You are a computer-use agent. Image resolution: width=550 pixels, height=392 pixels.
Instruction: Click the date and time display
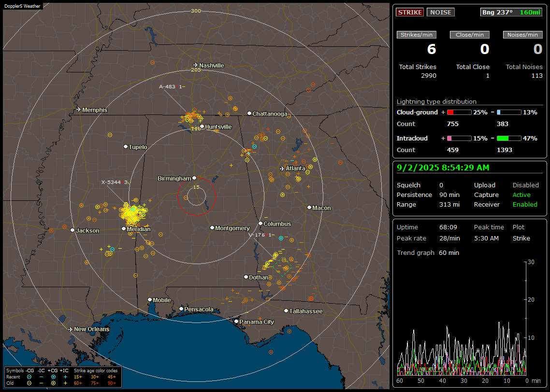[x=443, y=168]
